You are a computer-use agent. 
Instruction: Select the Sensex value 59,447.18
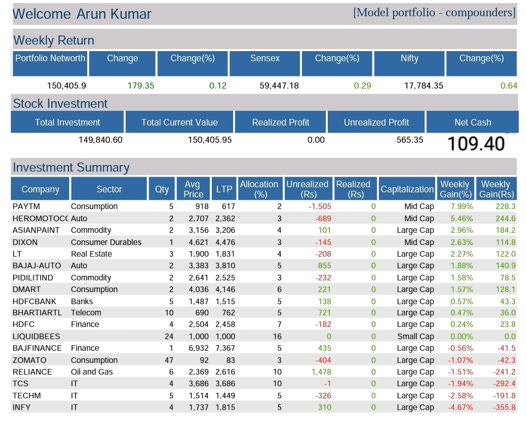pyautogui.click(x=279, y=86)
